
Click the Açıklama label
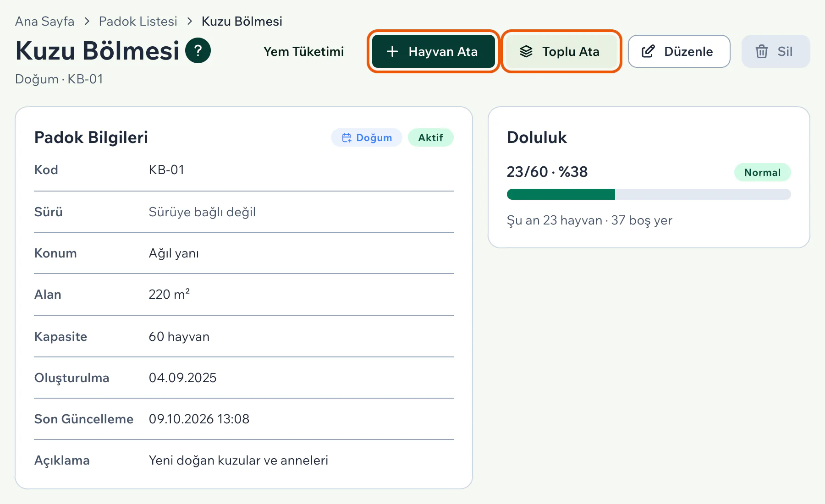pos(62,460)
